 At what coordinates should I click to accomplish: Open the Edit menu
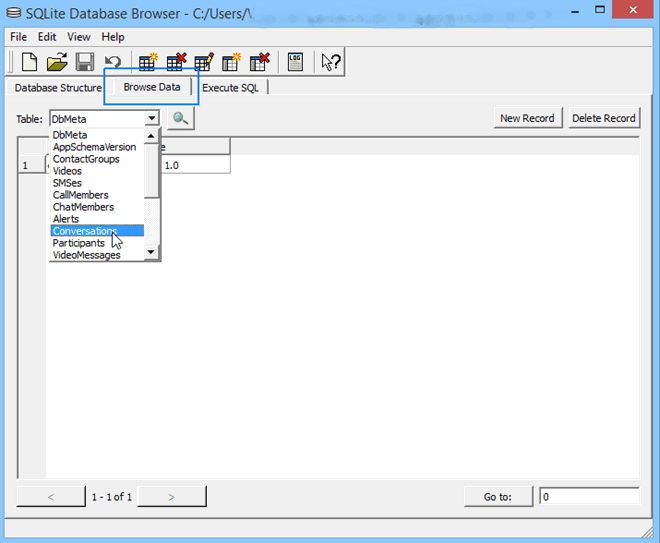47,37
